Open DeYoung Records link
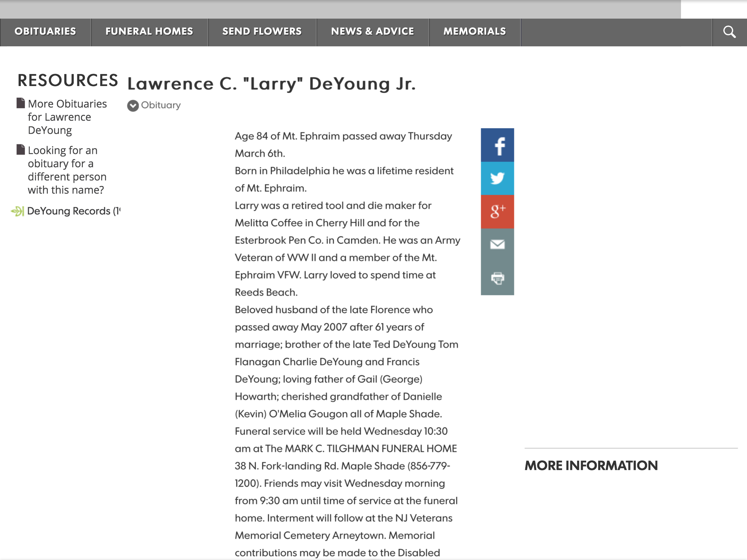 click(69, 211)
